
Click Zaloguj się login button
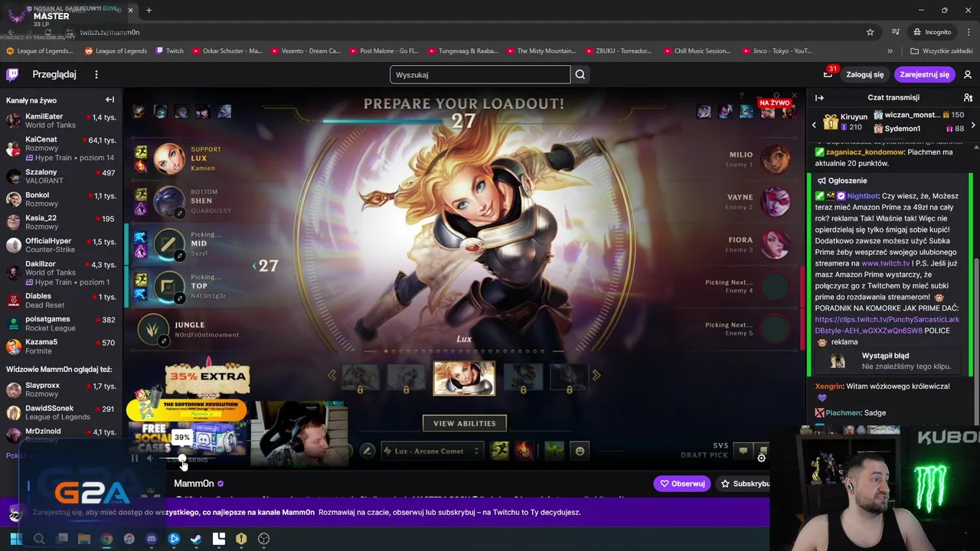point(864,74)
